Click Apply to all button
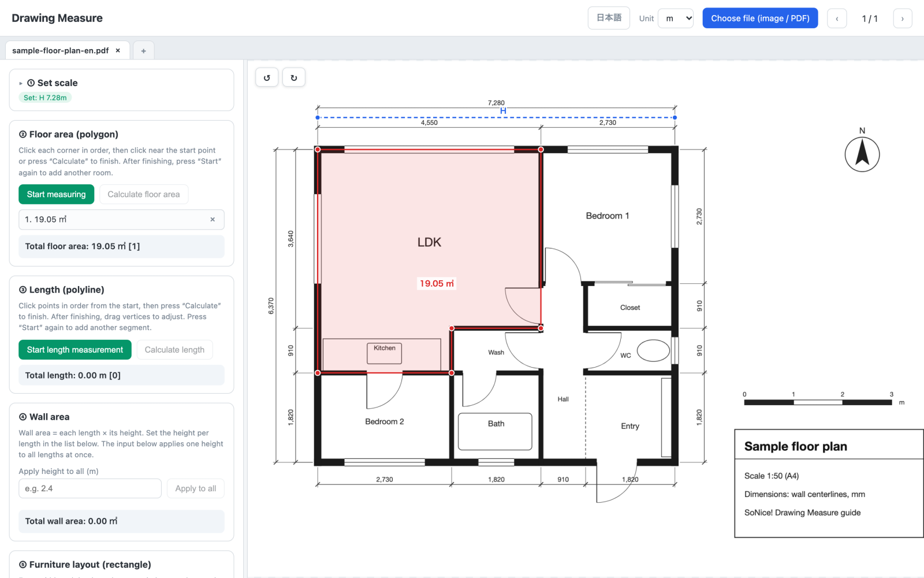This screenshot has height=578, width=924. pyautogui.click(x=196, y=488)
